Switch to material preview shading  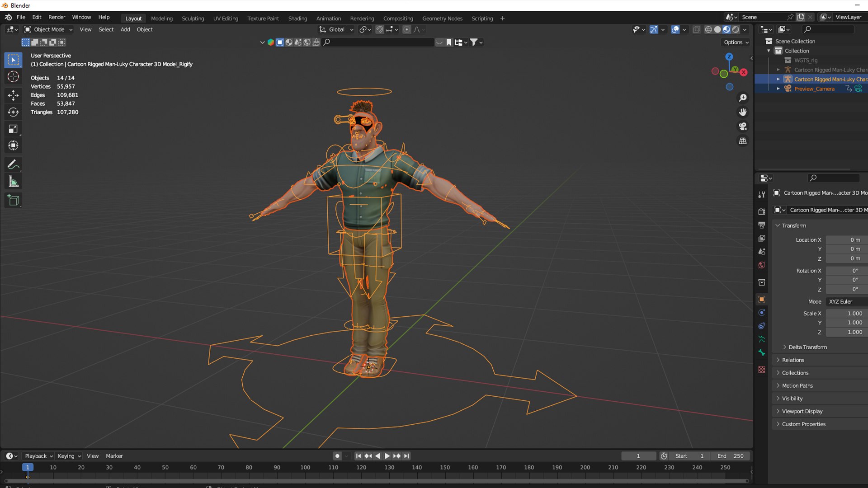[x=726, y=29]
